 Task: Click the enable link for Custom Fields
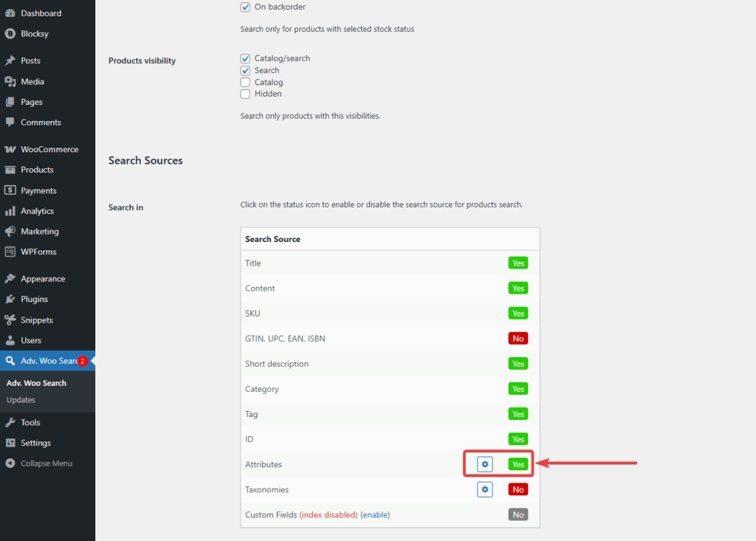pyautogui.click(x=375, y=514)
